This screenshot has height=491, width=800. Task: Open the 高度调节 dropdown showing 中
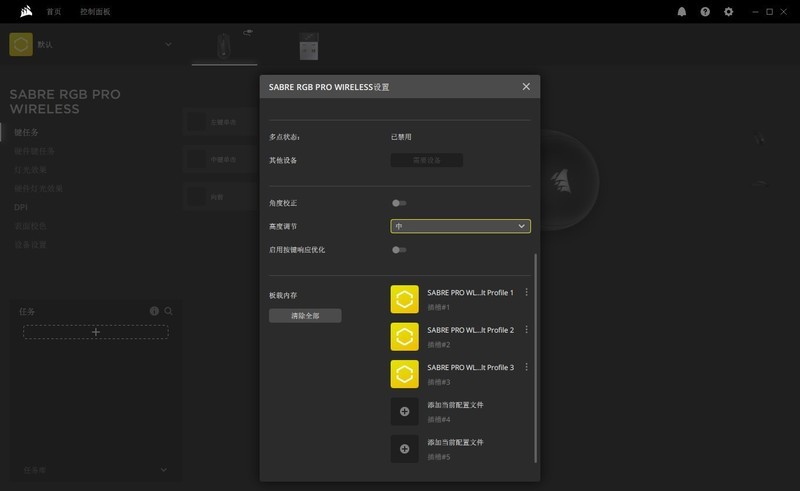point(461,226)
